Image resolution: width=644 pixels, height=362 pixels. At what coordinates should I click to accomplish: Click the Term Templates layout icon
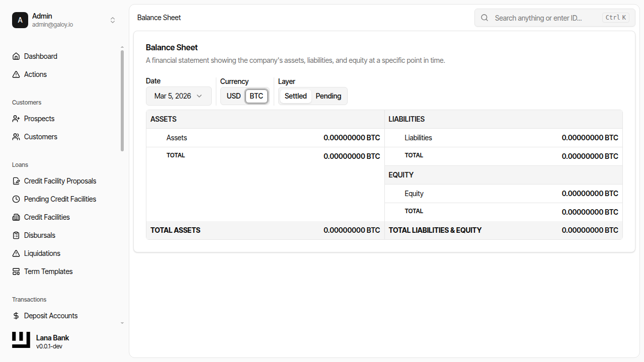tap(16, 271)
